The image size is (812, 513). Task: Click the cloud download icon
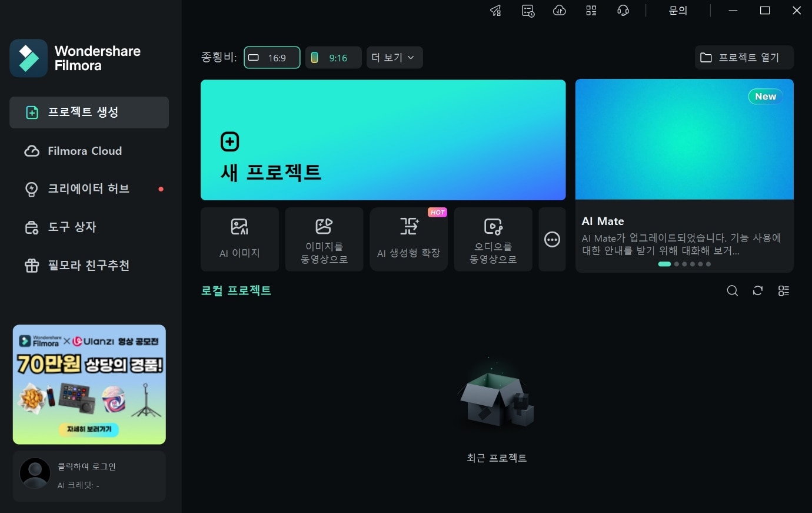560,11
